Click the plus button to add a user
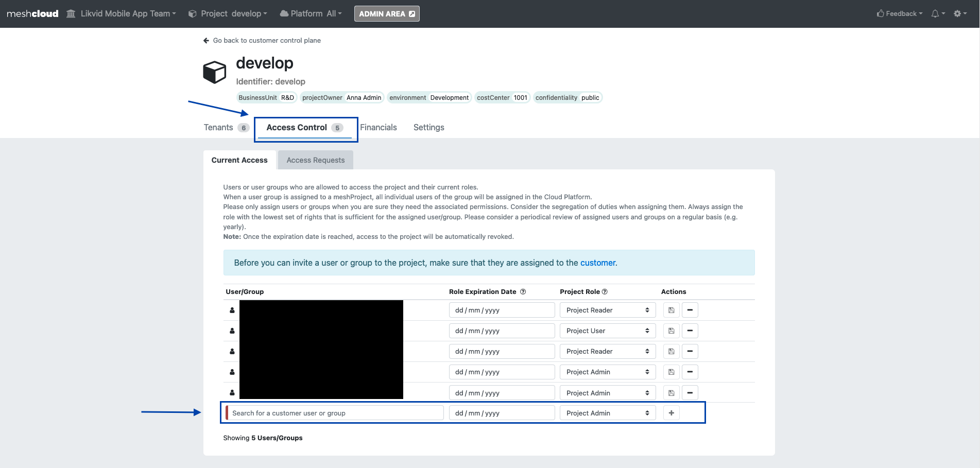This screenshot has width=980, height=468. point(671,413)
